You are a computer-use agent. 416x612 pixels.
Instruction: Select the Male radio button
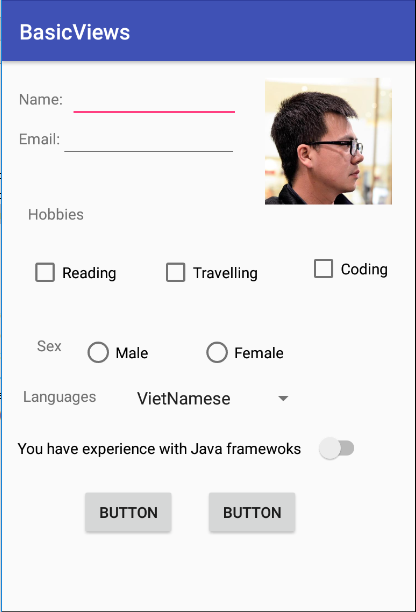[x=98, y=352]
